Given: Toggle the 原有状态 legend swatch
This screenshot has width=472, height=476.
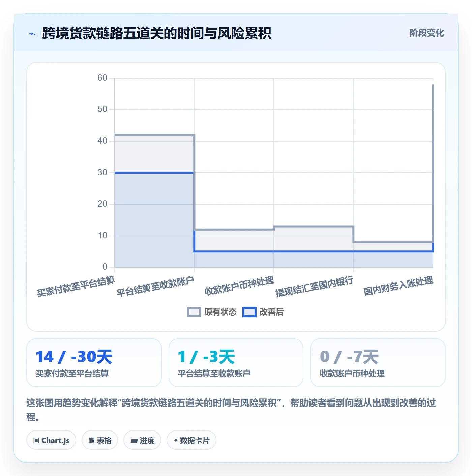Looking at the screenshot, I should coord(194,312).
